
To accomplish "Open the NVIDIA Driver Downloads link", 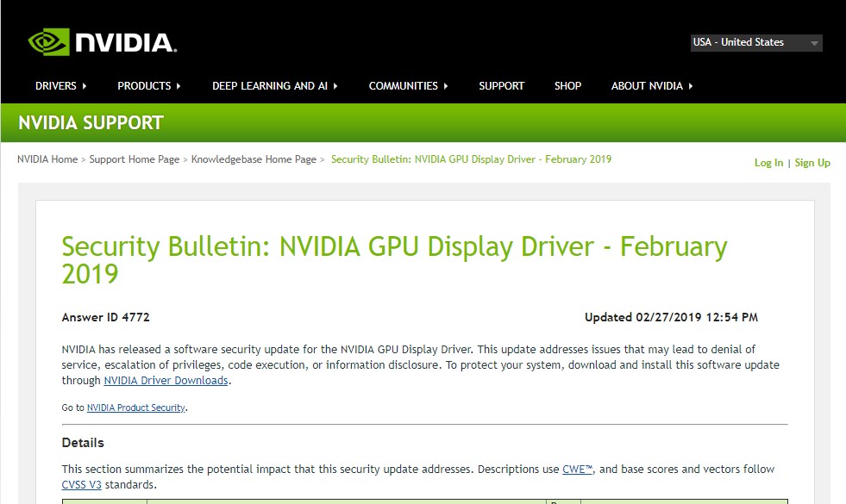I will tap(166, 381).
